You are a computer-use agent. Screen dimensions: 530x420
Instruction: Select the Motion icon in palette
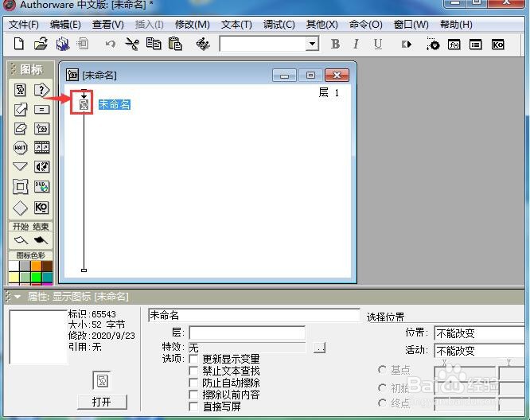(20, 110)
